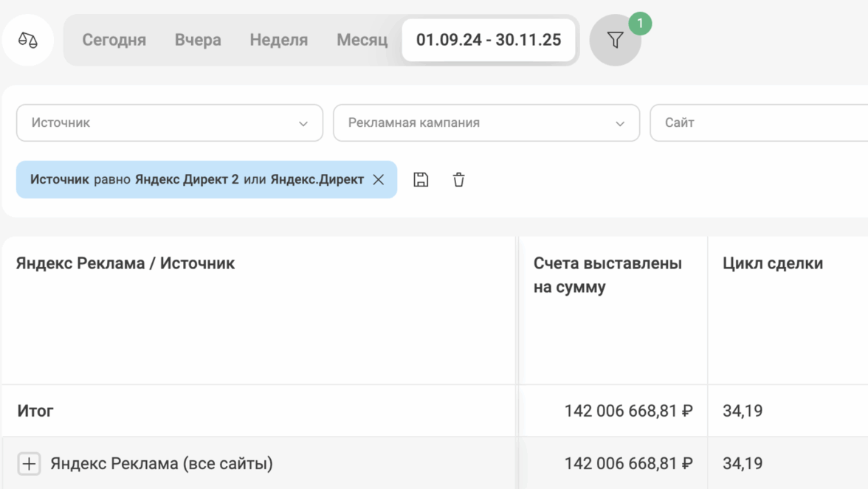The width and height of the screenshot is (868, 489).
Task: Expand the Рекламная кампания dropdown
Action: [486, 122]
